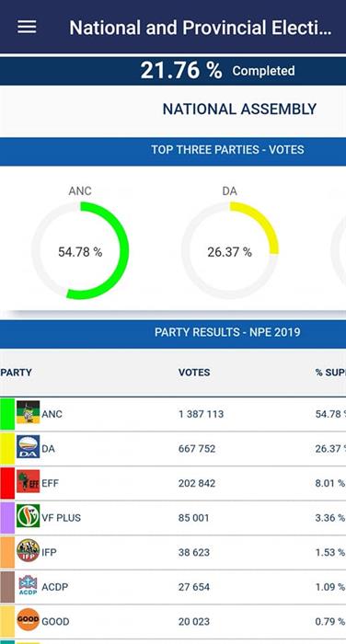Open the hamburger navigation menu

pyautogui.click(x=27, y=27)
